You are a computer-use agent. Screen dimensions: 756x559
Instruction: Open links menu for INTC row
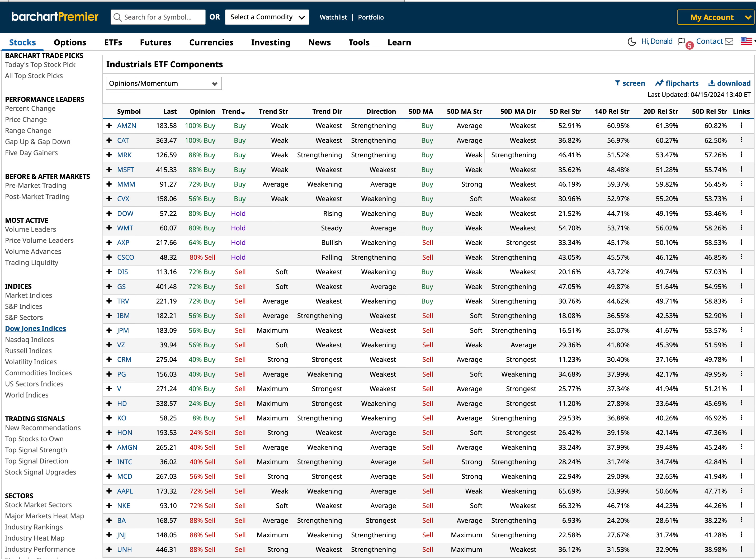pos(741,462)
